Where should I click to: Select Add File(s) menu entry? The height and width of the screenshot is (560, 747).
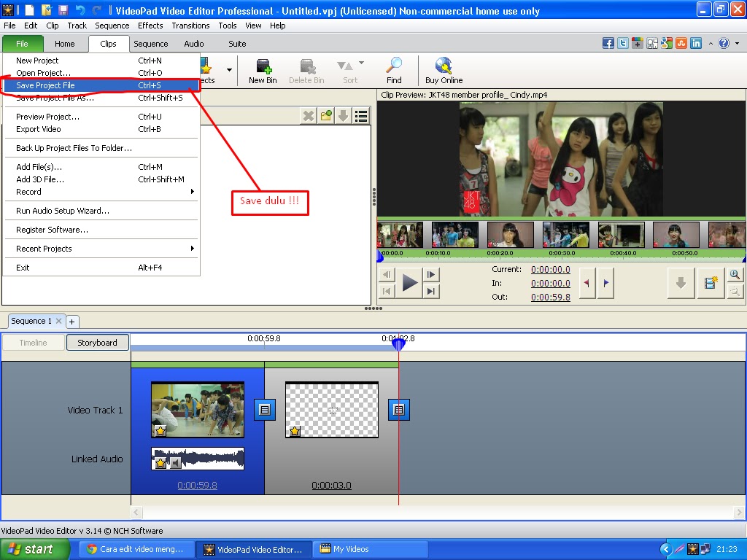click(101, 167)
